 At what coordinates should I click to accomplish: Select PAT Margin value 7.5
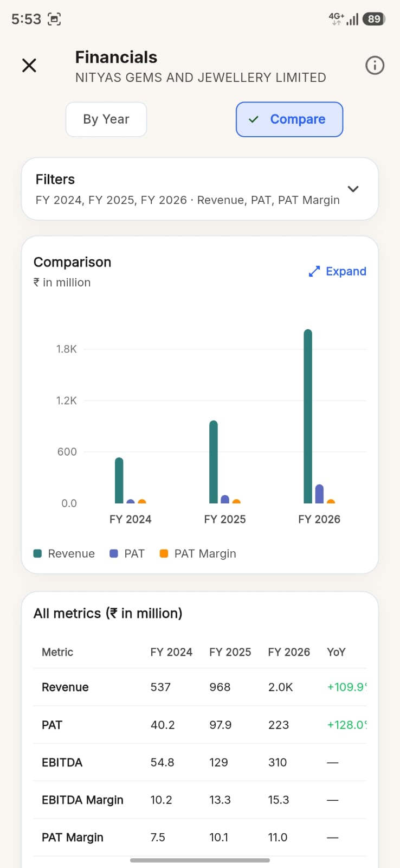click(158, 837)
